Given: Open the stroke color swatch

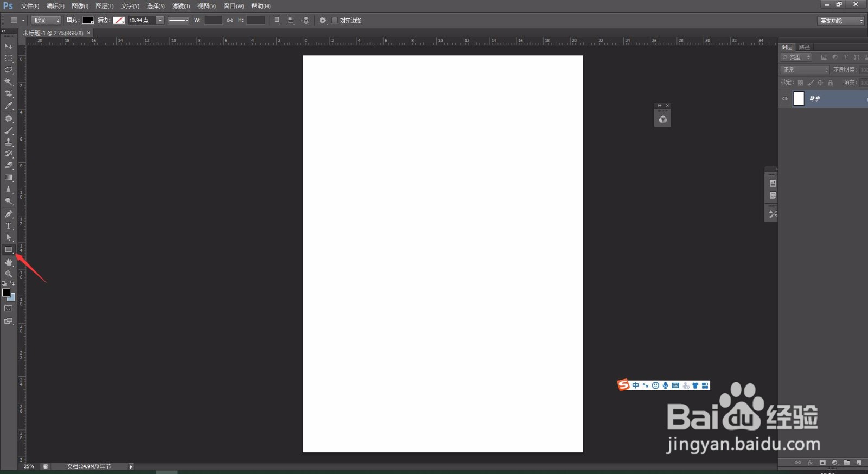Looking at the screenshot, I should click(x=119, y=20).
